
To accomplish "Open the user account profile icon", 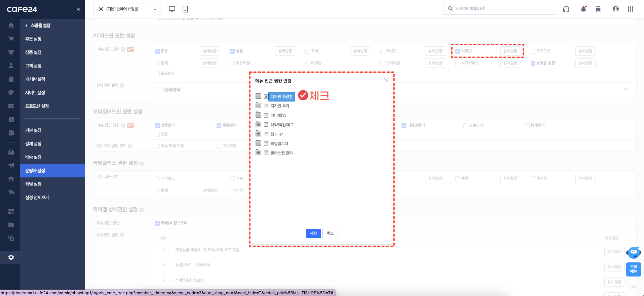I will pyautogui.click(x=616, y=9).
